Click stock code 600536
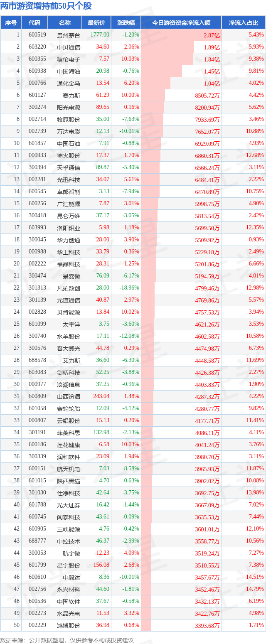This screenshot has height=644, width=266. point(37,601)
